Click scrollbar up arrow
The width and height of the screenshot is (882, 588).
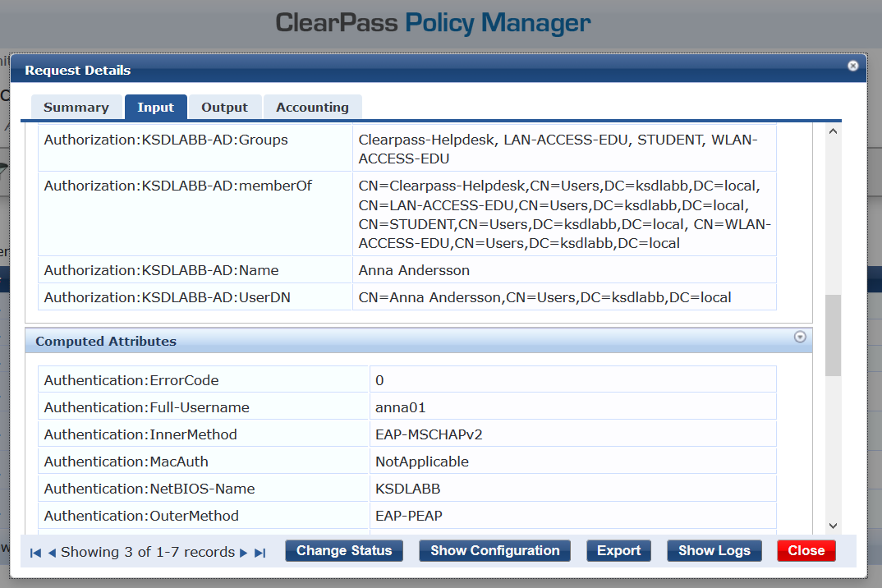pyautogui.click(x=833, y=131)
